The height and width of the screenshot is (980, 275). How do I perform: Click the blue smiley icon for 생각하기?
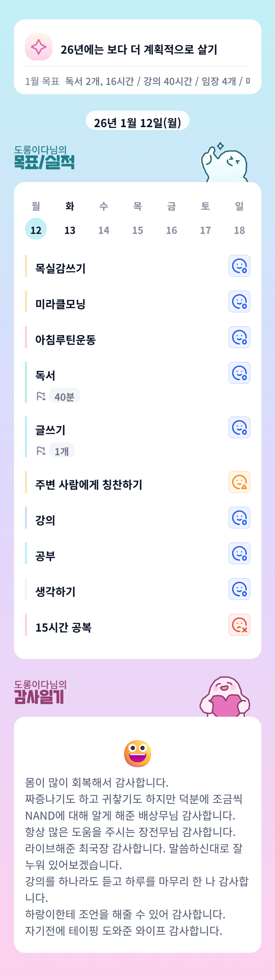pyautogui.click(x=239, y=589)
